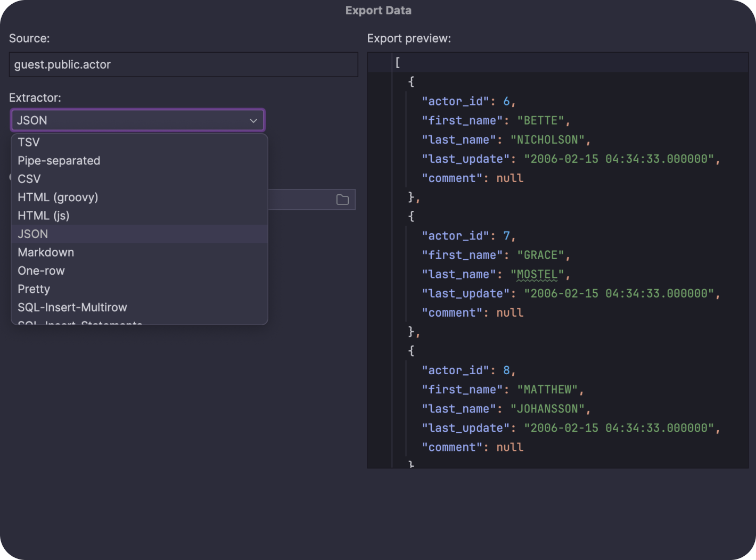
Task: Open the Extractor dropdown chevron
Action: click(x=253, y=120)
